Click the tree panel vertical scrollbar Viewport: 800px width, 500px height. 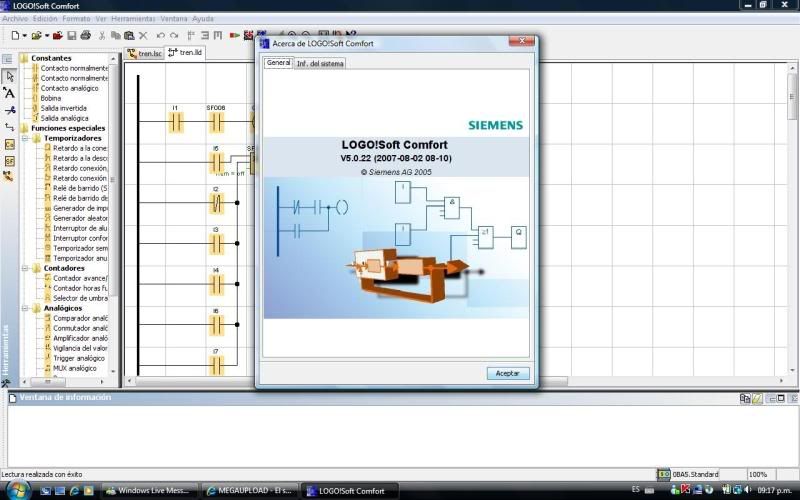coord(113,179)
